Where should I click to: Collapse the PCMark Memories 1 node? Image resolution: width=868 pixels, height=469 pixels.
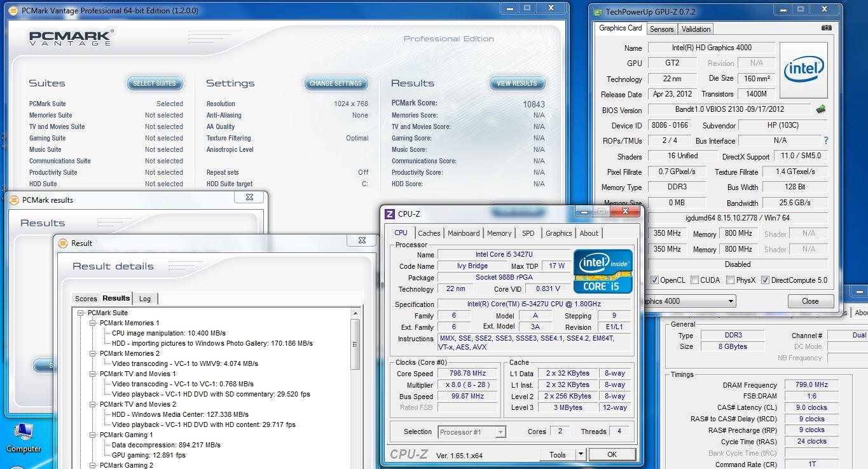(x=93, y=323)
